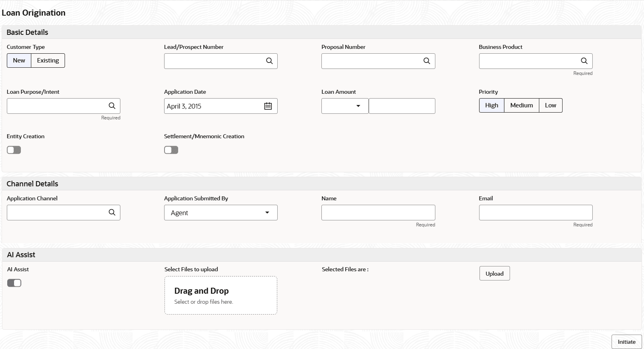Image resolution: width=644 pixels, height=349 pixels.
Task: Click the Loan Purpose/Intent search icon
Action: pos(112,106)
